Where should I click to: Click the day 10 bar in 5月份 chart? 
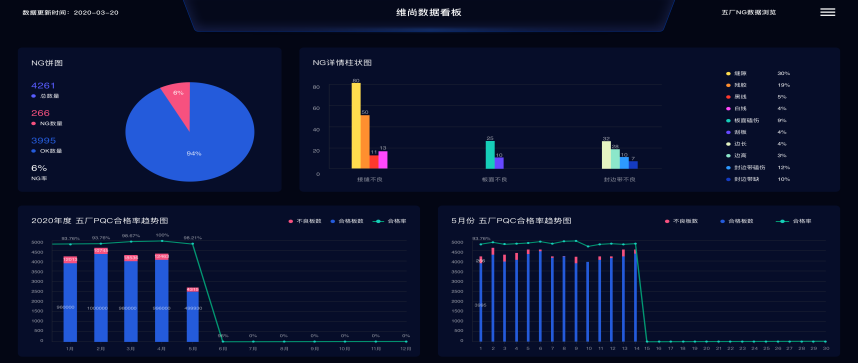tap(588, 302)
